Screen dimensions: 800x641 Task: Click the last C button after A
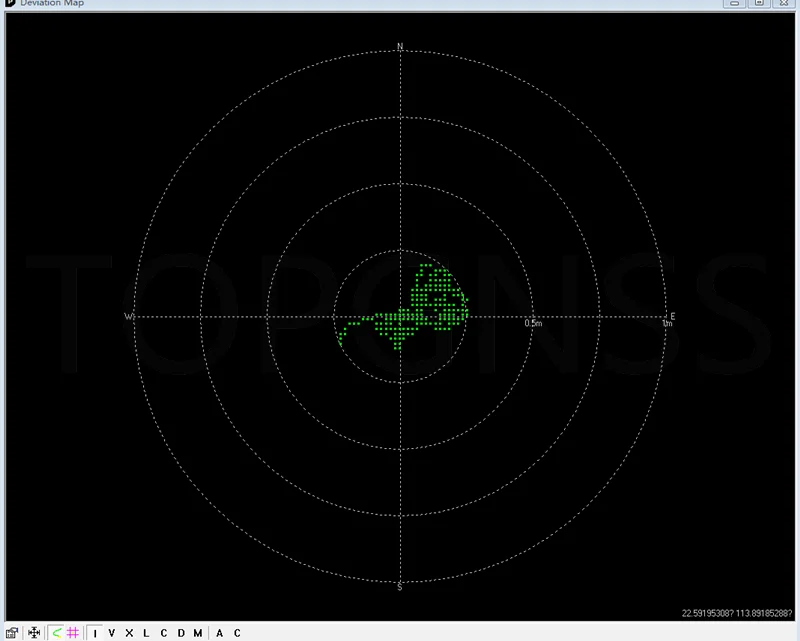237,633
